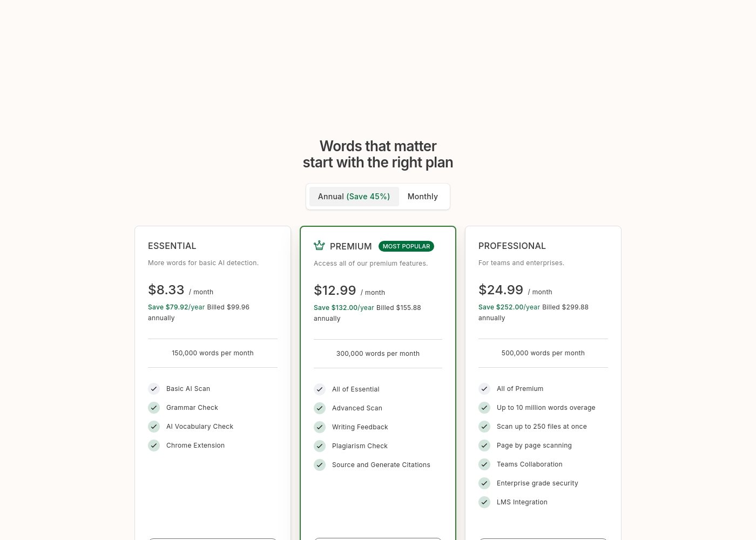Click the $12.99 per month price

349,291
